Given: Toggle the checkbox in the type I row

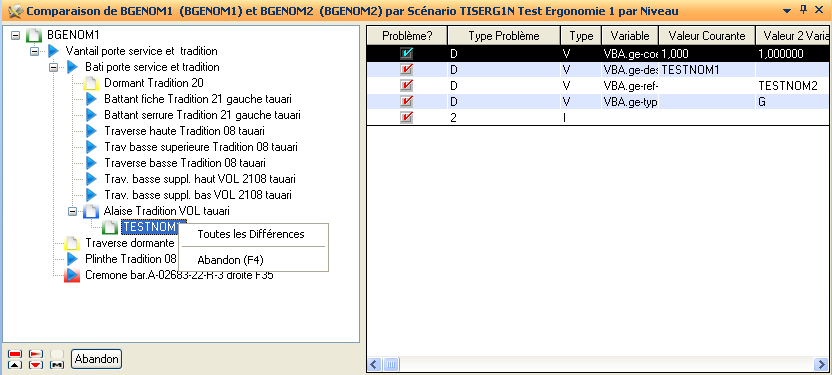Looking at the screenshot, I should [407, 117].
